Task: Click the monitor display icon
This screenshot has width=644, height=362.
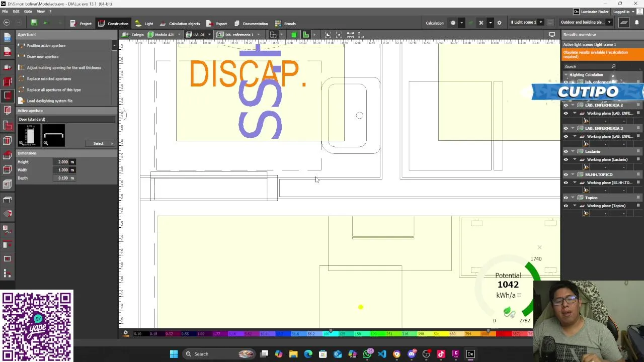Action: pyautogui.click(x=552, y=35)
